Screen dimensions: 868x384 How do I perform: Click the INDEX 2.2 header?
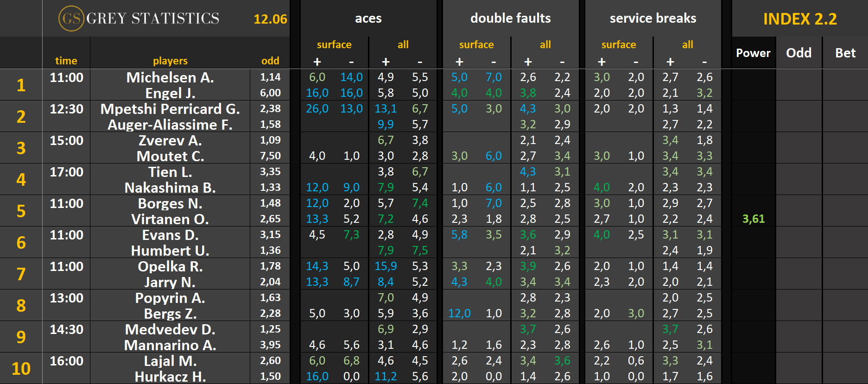(x=800, y=19)
